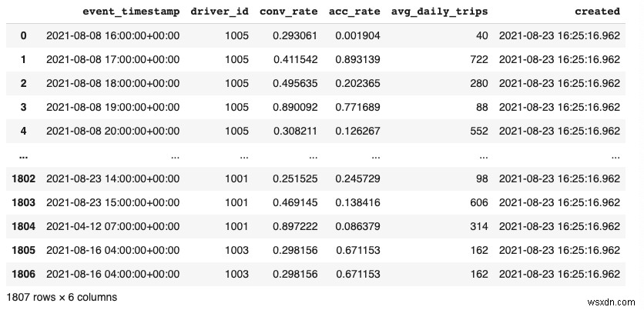Click the acc_rate column header

354,12
